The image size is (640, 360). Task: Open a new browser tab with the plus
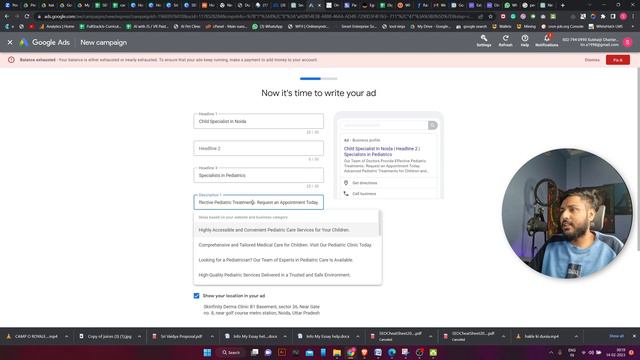coord(562,5)
